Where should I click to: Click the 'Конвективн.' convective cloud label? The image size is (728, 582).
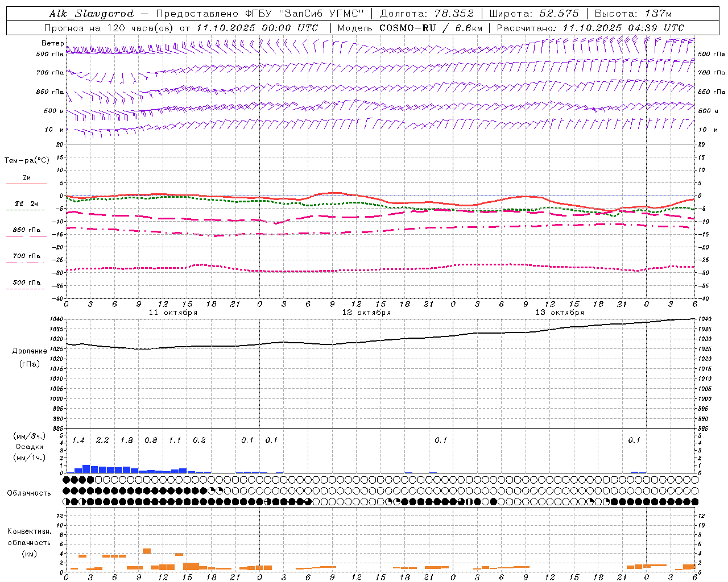pos(30,531)
